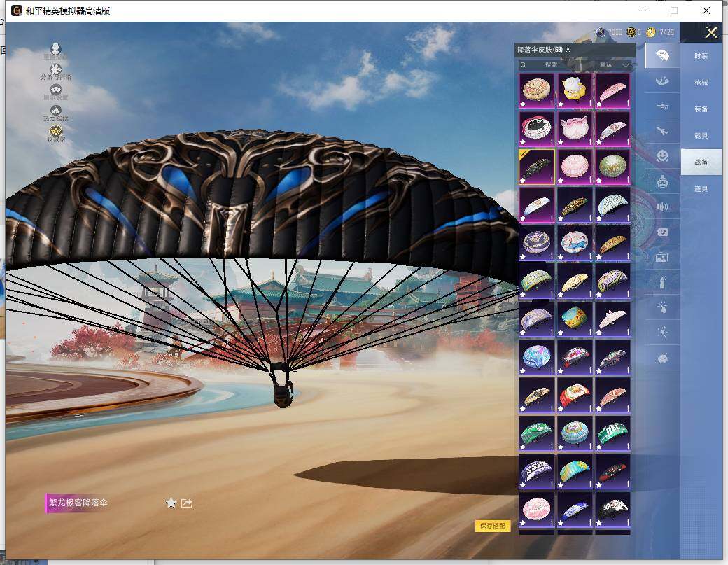728x565 pixels.
Task: Click the dark blue badge currency icon
Action: click(601, 32)
